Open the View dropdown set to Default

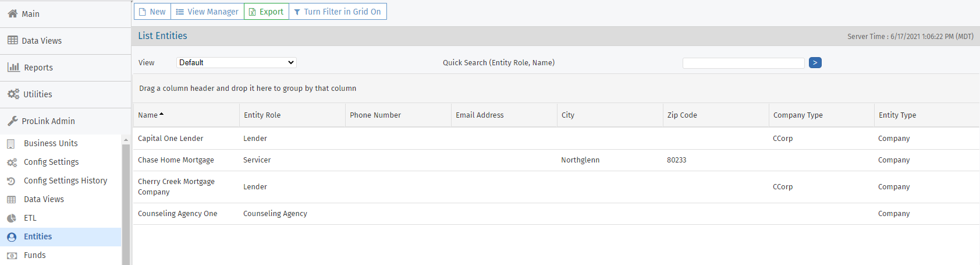click(x=236, y=62)
